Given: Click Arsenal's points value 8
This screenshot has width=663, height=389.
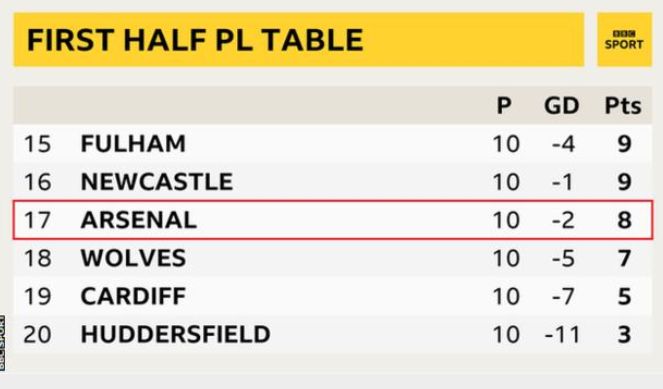Looking at the screenshot, I should [x=625, y=220].
